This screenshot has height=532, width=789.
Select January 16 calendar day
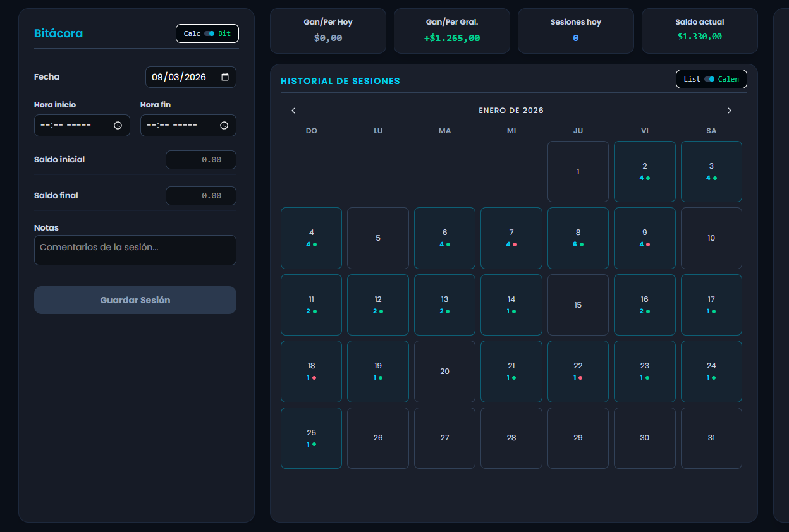pos(645,305)
